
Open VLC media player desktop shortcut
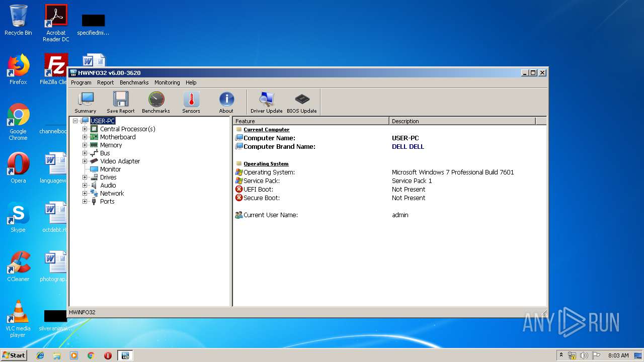pos(18,318)
